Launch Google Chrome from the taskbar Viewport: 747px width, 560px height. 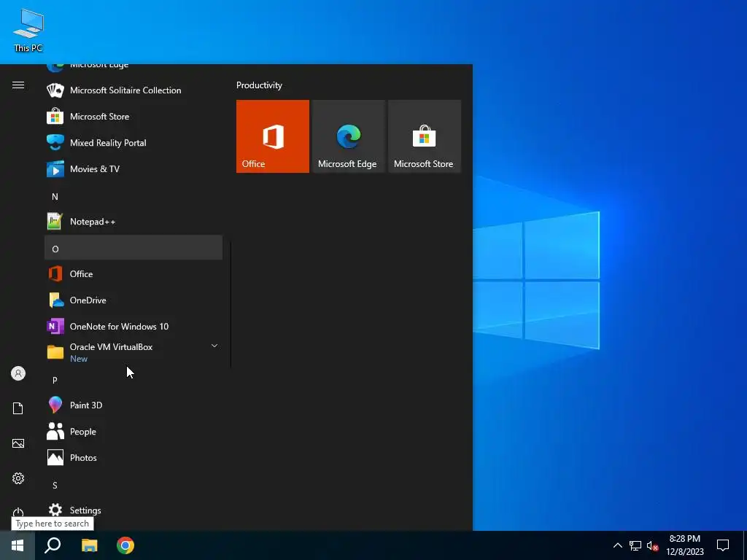[125, 545]
